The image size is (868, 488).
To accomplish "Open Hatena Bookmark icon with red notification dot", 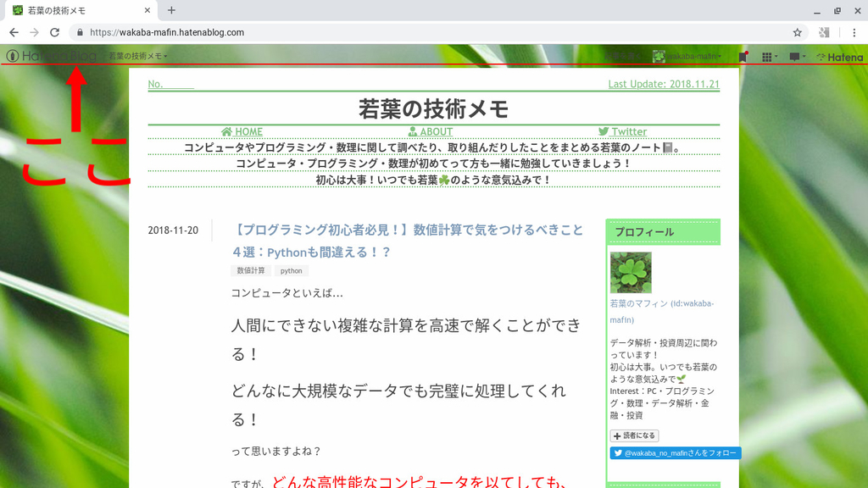I will [x=743, y=57].
